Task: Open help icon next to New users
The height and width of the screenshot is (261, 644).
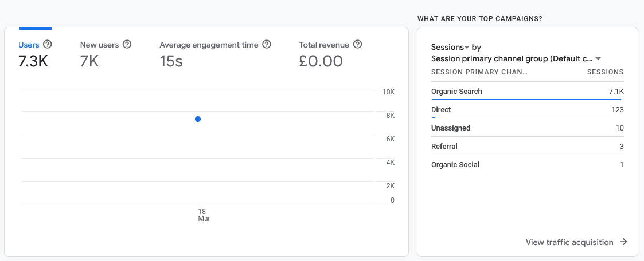Action: point(127,44)
